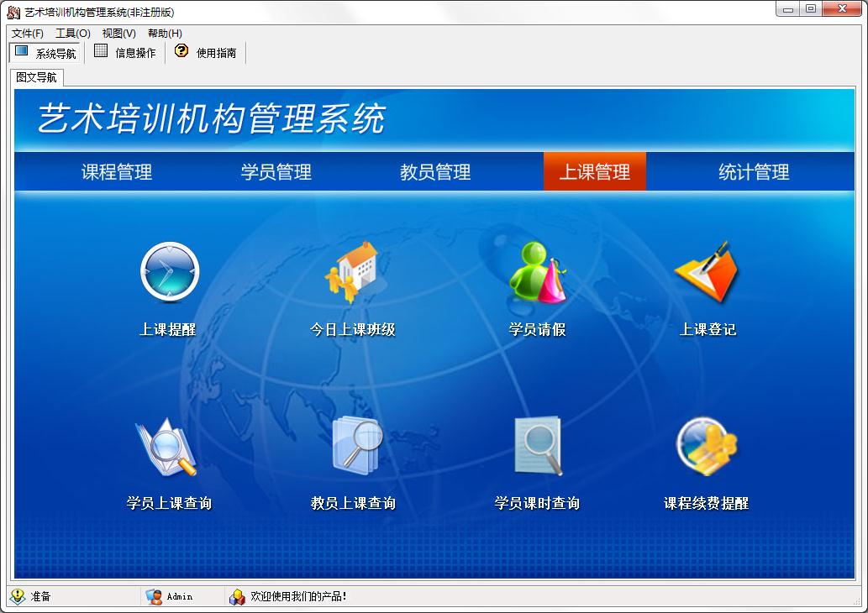Switch to 课程管理 navigation tab
868x613 pixels.
pos(117,172)
